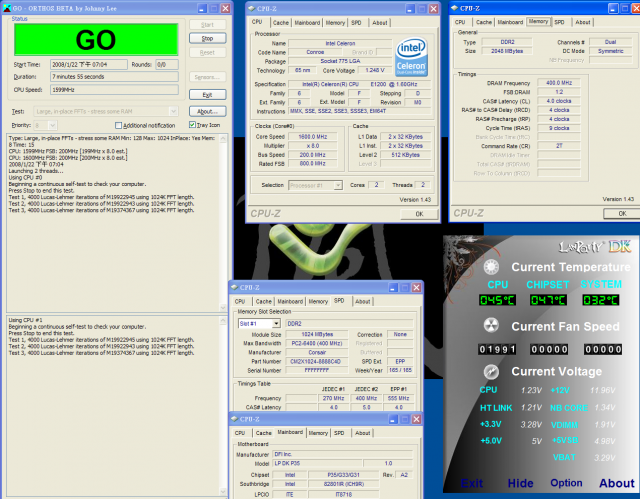
Task: Minimize the CPU-Z SPD window
Action: pyautogui.click(x=393, y=288)
